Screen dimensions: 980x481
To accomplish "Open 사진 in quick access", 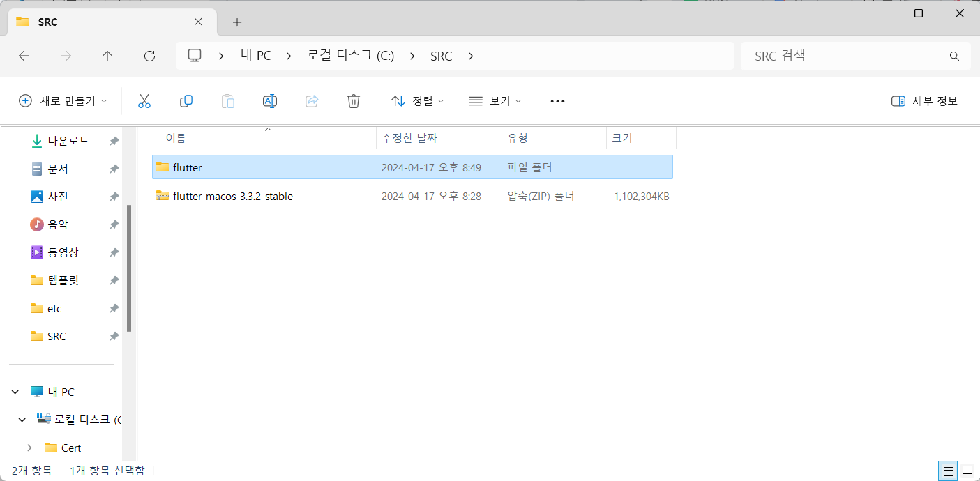I will [58, 197].
